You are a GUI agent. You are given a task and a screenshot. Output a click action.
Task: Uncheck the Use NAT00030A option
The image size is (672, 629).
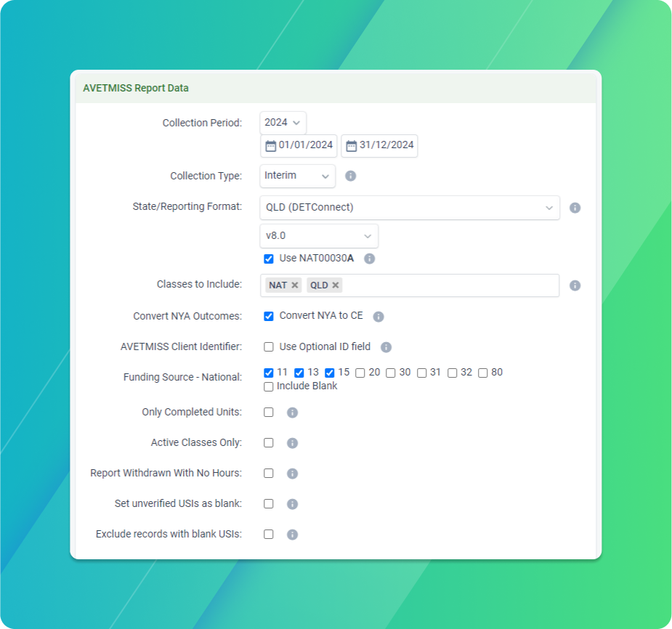[268, 258]
